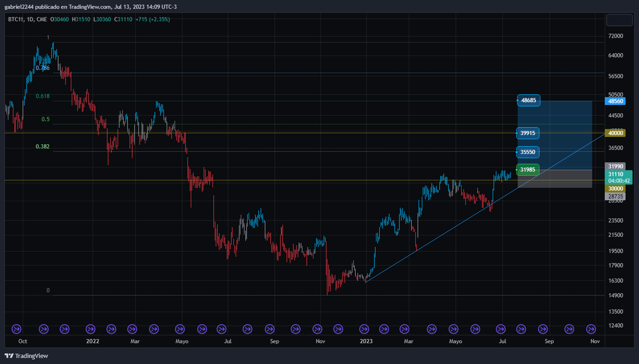Select the green 31985 entry price label
This screenshot has width=639, height=364.
(528, 169)
